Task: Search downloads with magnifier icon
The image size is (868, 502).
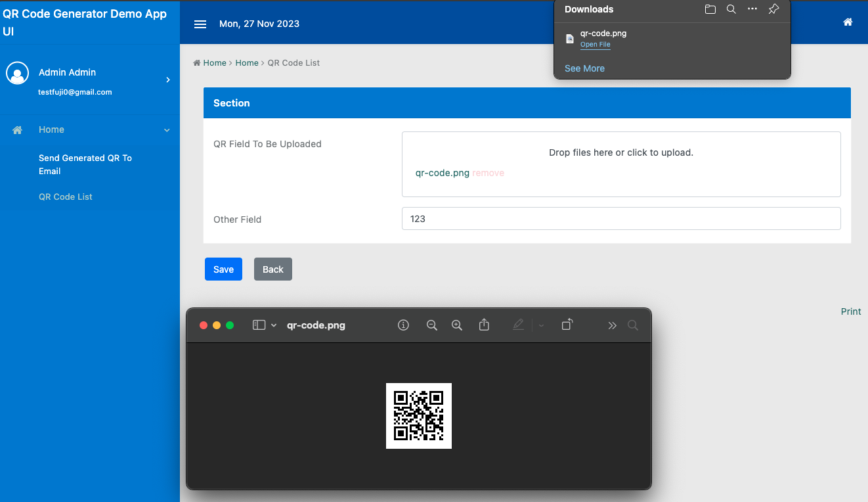Action: click(731, 9)
